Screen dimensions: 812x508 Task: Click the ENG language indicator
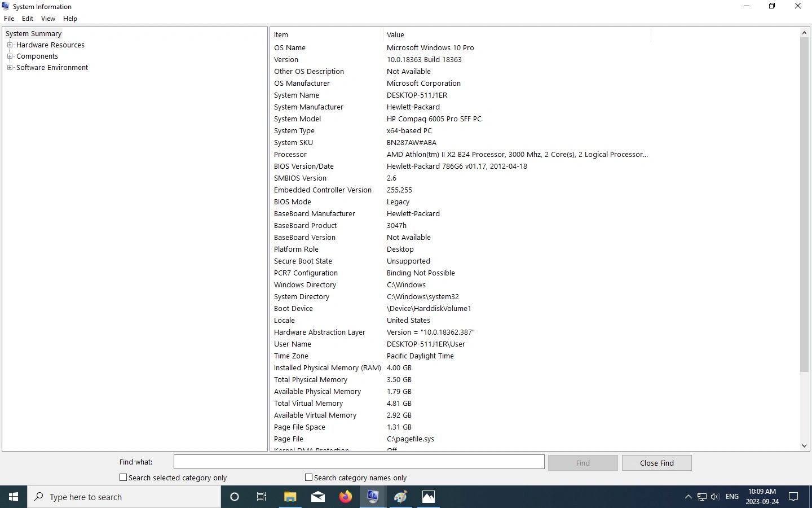pyautogui.click(x=732, y=497)
